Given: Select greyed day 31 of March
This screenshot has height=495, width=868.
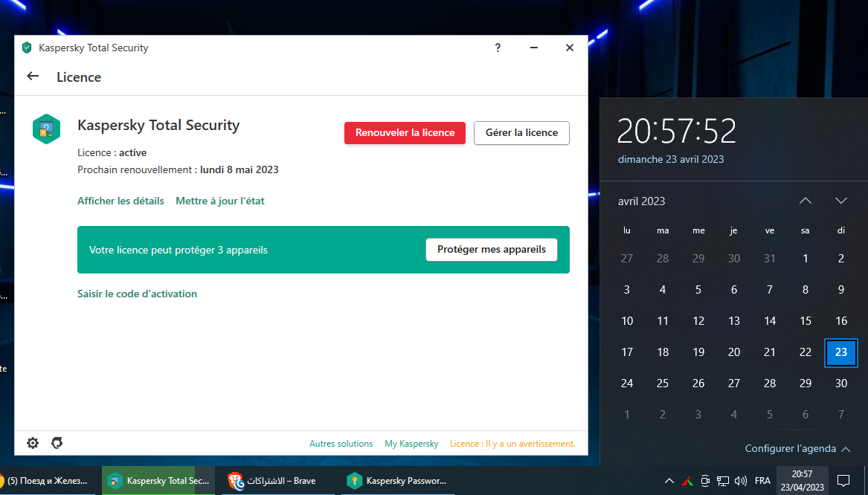Looking at the screenshot, I should [770, 259].
